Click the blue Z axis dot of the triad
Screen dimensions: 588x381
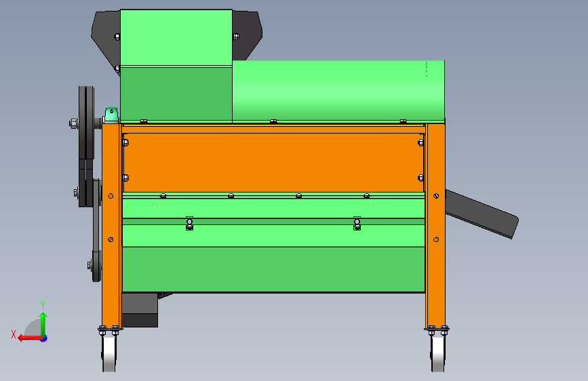click(x=44, y=338)
